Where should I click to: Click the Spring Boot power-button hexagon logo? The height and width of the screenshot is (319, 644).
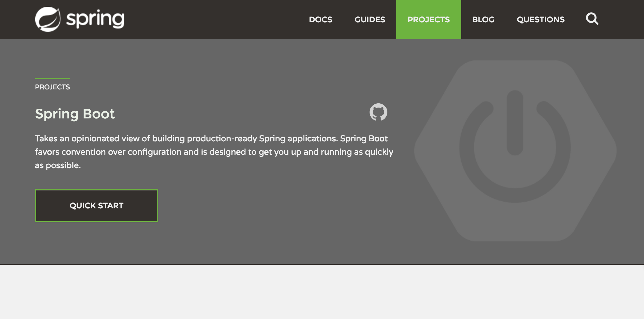(515, 151)
